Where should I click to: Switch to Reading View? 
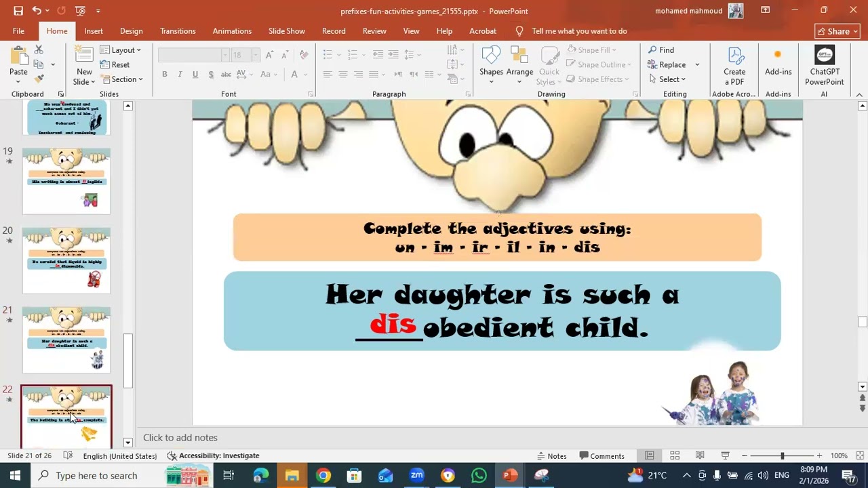tap(700, 455)
